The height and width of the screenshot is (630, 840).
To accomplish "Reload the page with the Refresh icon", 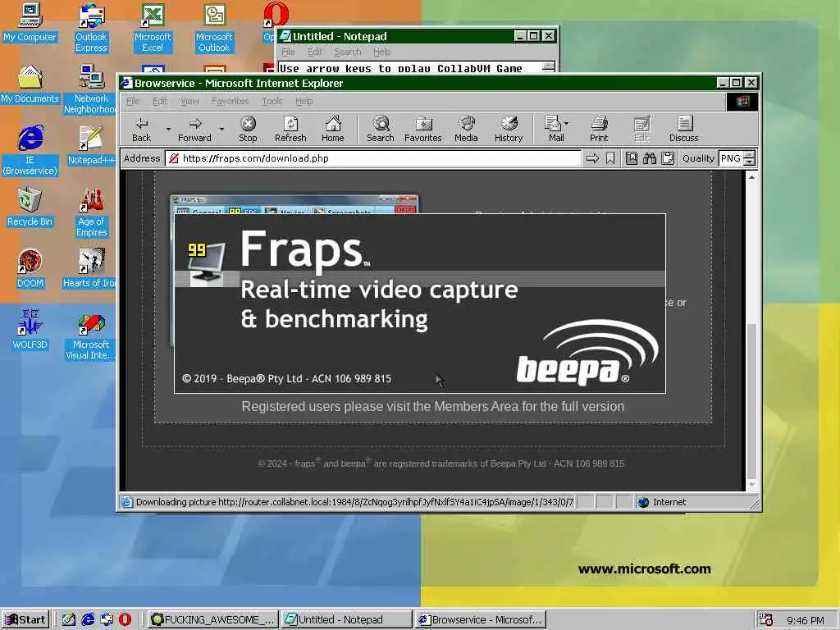I will pyautogui.click(x=290, y=130).
